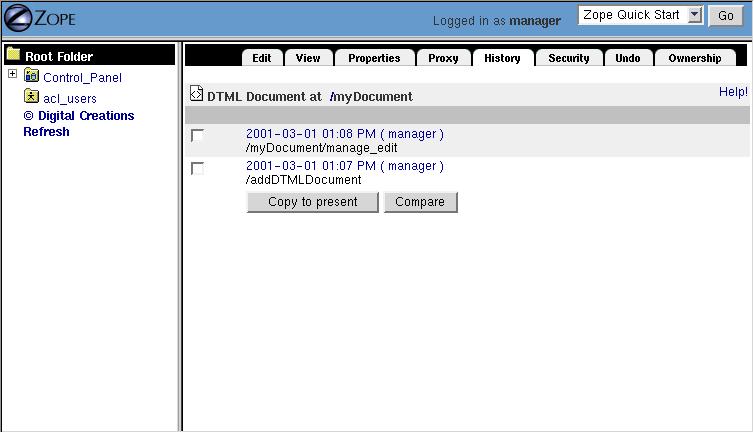754x432 pixels.
Task: Click the Control_Panel icon in tree
Action: (31, 76)
